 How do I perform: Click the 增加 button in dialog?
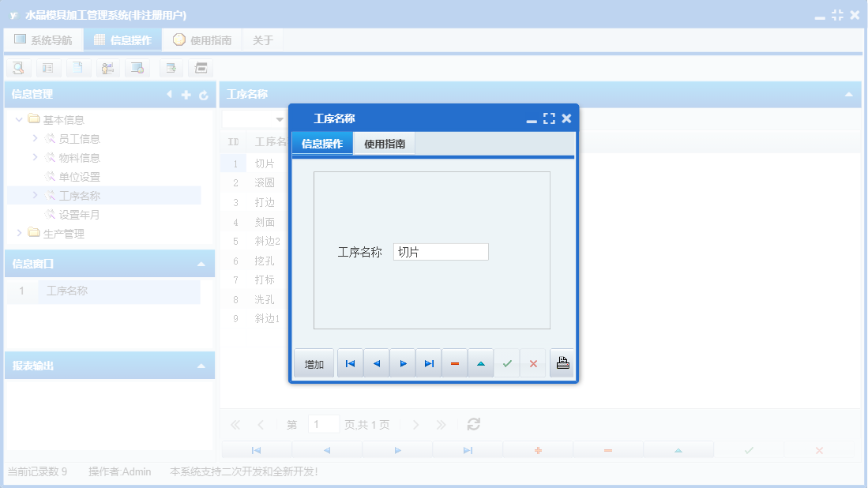click(x=314, y=364)
